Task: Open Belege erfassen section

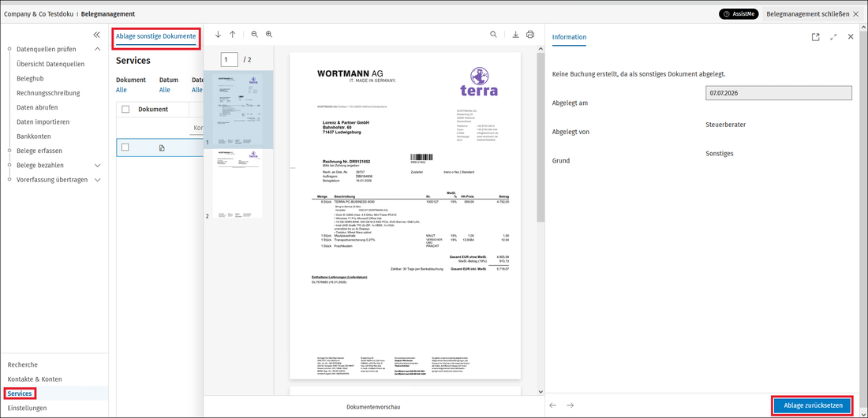Action: click(39, 151)
